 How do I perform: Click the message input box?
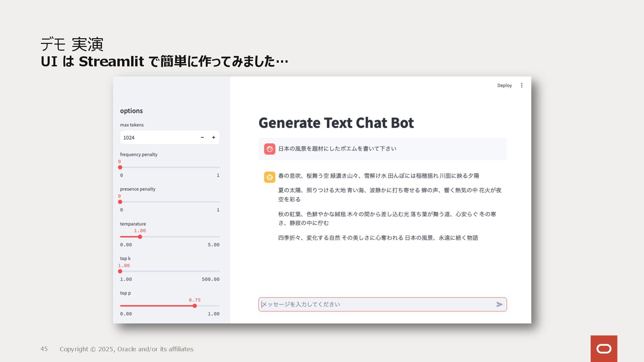pos(376,304)
